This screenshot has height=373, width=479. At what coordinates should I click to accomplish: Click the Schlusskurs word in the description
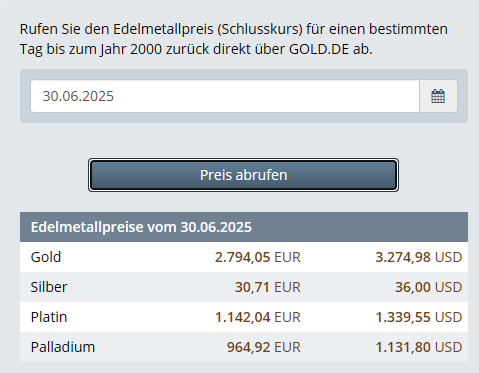click(260, 29)
